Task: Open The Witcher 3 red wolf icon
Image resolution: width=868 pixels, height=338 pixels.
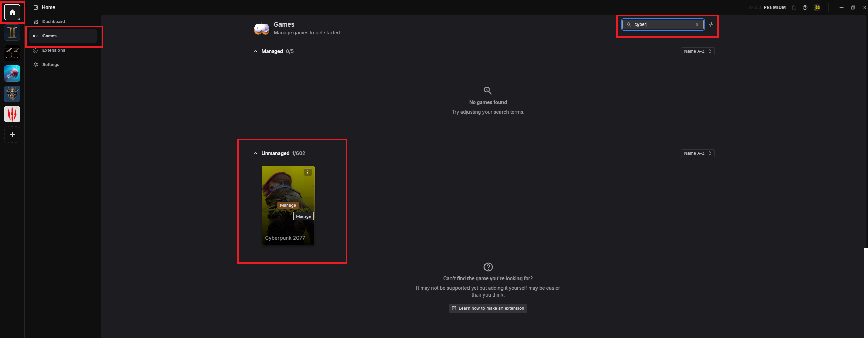Action: [12, 114]
